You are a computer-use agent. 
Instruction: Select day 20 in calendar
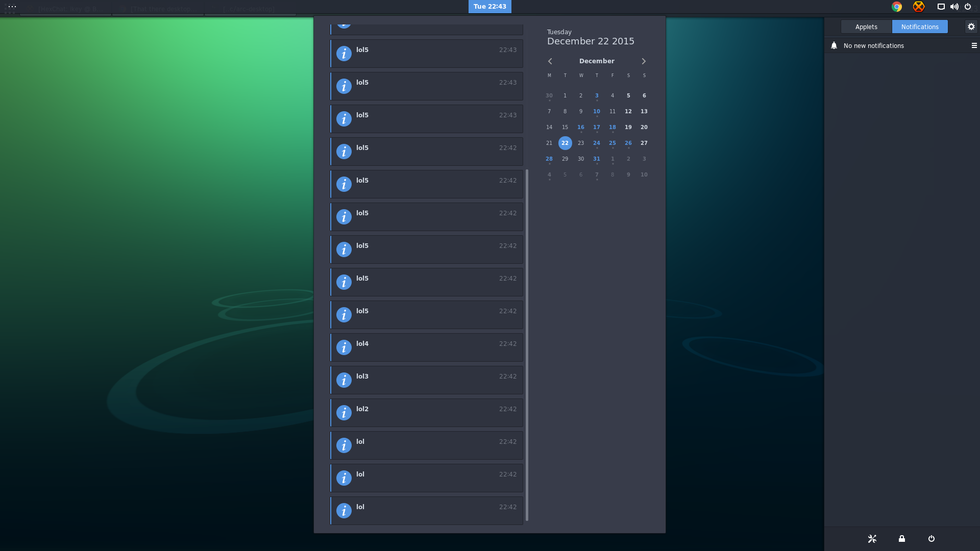coord(644,127)
